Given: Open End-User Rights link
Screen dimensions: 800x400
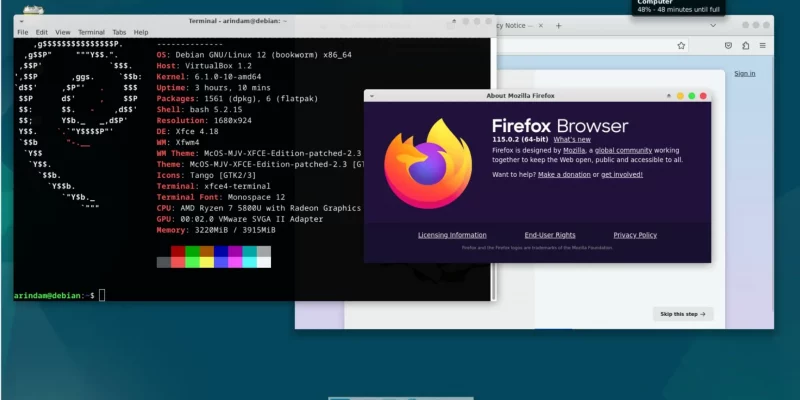Looking at the screenshot, I should (550, 235).
